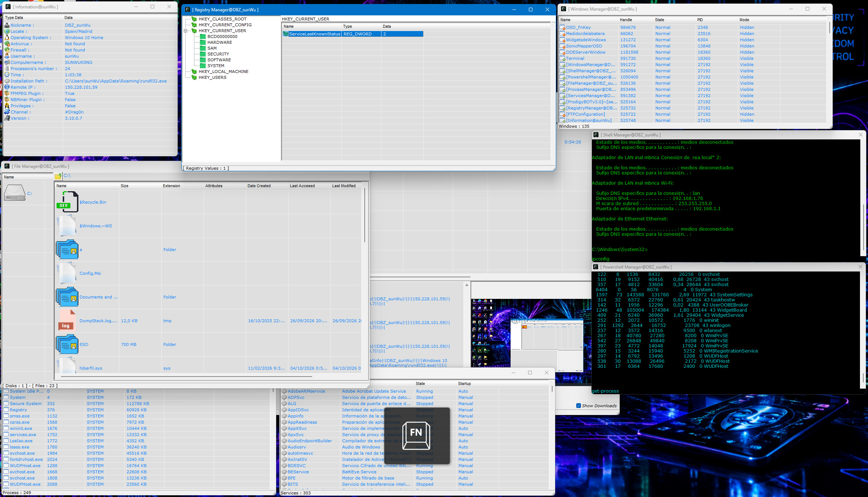The image size is (868, 497).
Task: Click the C: drive icon in File Manager
Action: click(15, 193)
